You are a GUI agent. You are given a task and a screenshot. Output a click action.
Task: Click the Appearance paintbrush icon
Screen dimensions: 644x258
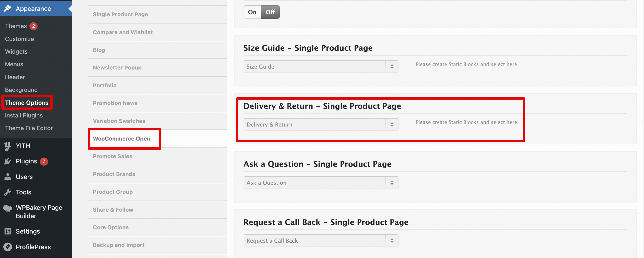point(8,9)
